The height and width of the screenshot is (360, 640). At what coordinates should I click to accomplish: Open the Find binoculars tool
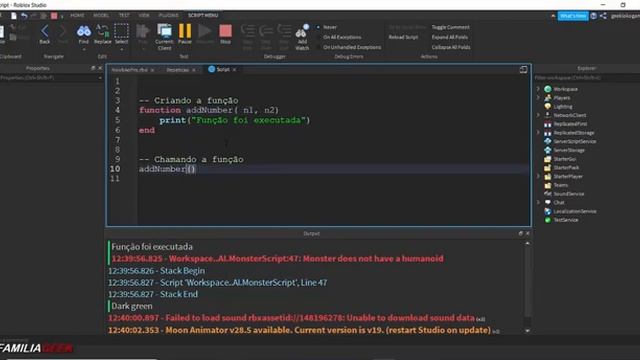click(x=84, y=31)
